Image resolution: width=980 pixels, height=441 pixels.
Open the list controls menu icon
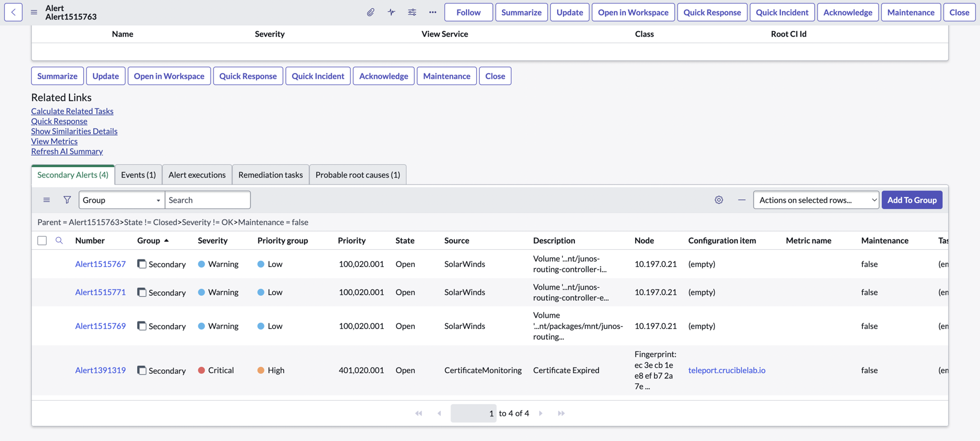(46, 200)
